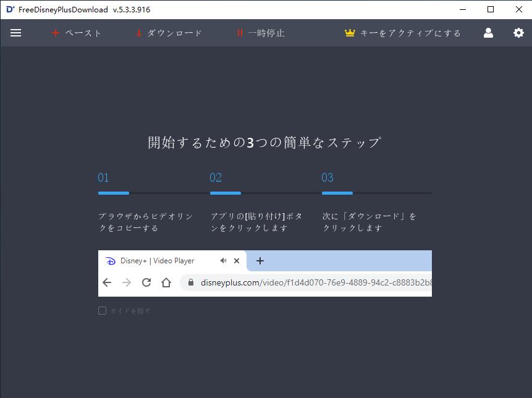532x398 pixels.
Task: Click アプリの[貼り付け]ボタン instruction text
Action: [256, 222]
